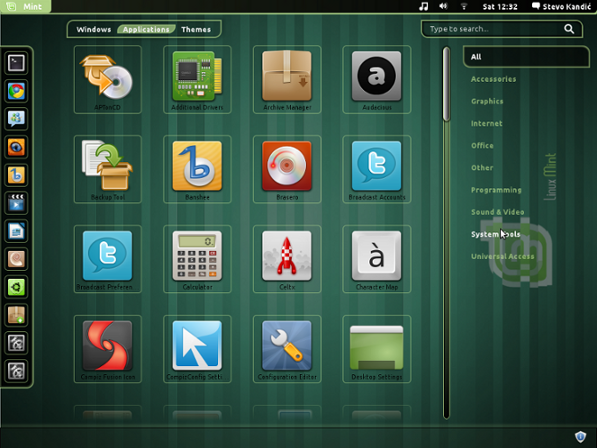Screen dimensions: 597x448
Task: Click the shield icon in the bottom tray
Action: pyautogui.click(x=580, y=437)
